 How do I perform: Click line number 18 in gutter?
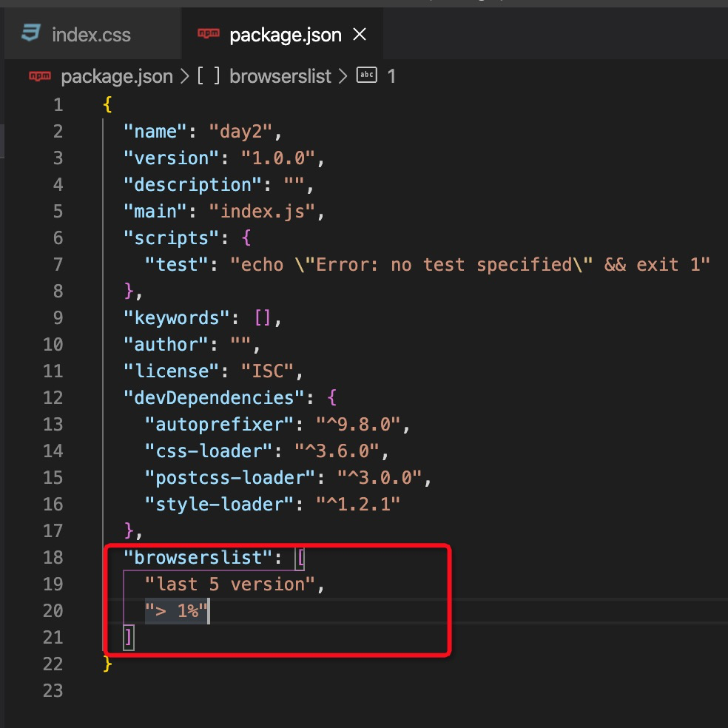53,558
